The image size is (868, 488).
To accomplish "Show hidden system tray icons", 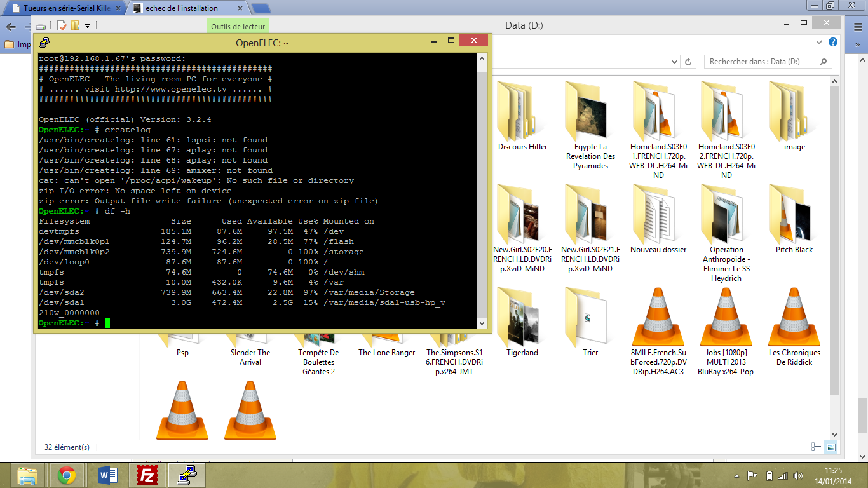I will click(x=736, y=476).
